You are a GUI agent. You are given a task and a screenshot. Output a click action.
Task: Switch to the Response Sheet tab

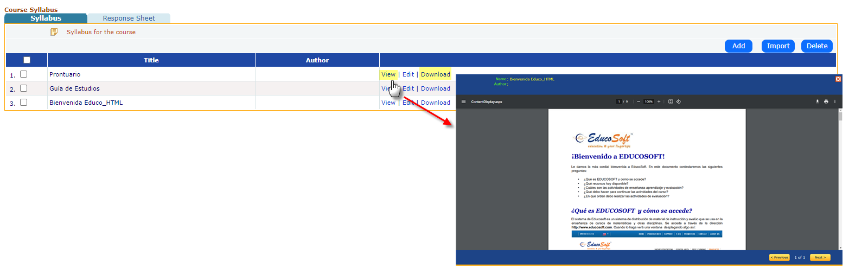pos(129,18)
